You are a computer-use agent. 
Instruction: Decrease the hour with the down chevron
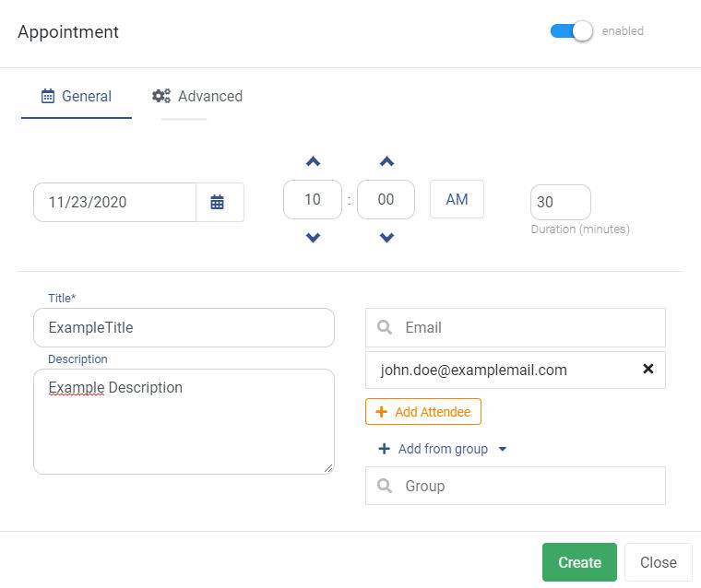click(313, 237)
